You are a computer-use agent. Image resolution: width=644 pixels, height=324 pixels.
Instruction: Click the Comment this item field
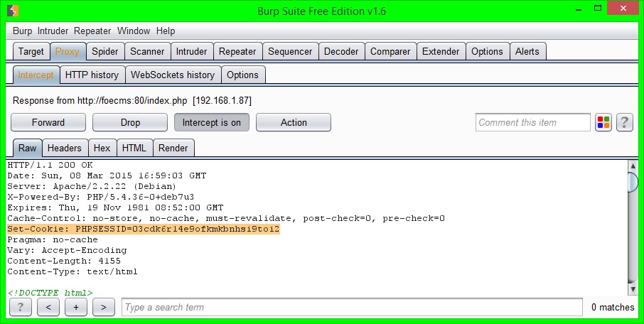click(x=532, y=122)
